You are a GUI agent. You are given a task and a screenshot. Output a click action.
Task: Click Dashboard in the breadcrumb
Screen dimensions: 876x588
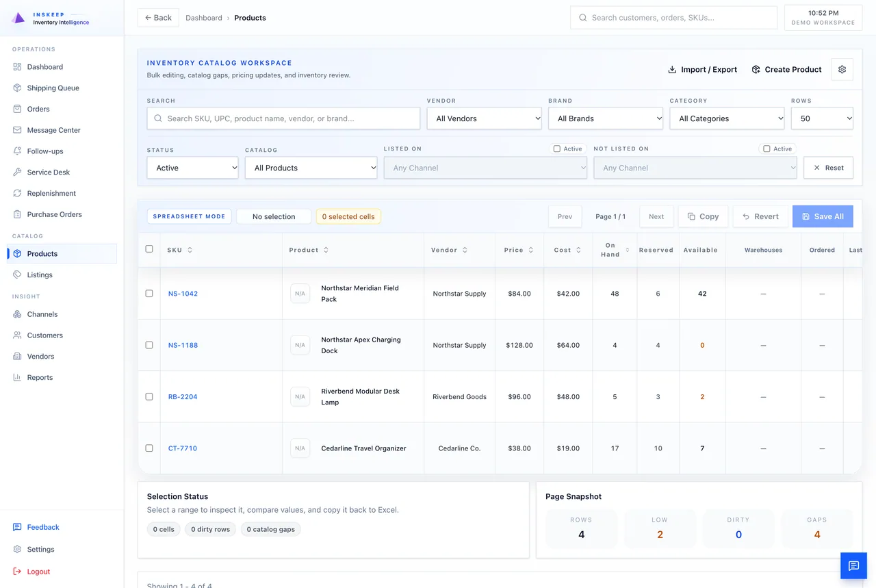coord(204,18)
